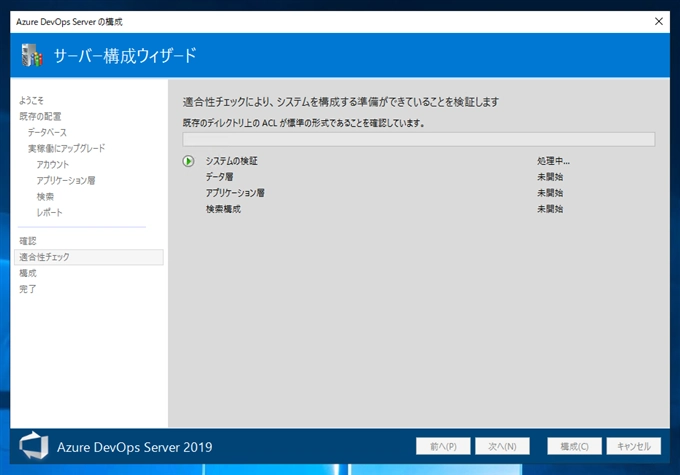The image size is (680, 475).
Task: Go to the アカウント step
Action: point(52,164)
